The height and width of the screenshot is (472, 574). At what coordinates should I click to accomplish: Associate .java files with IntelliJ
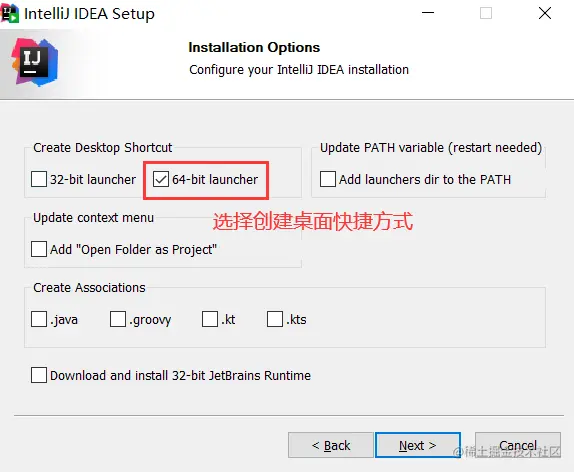tap(39, 319)
